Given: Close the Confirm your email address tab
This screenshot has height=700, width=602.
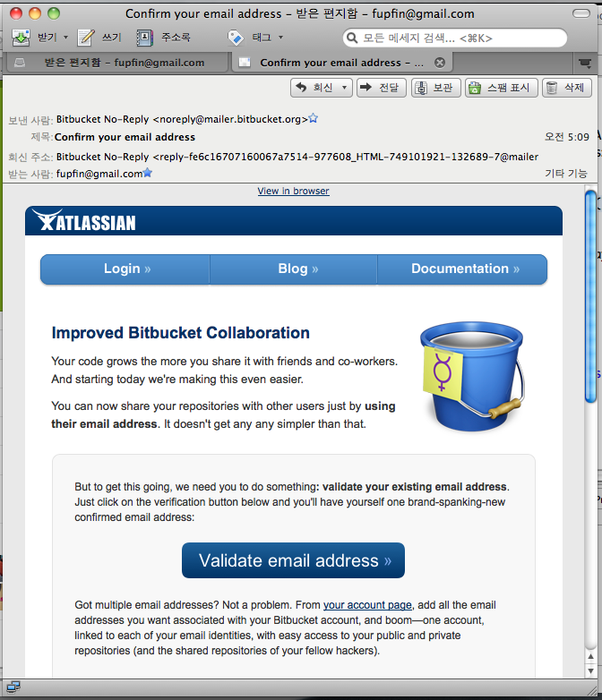Looking at the screenshot, I should click(440, 63).
